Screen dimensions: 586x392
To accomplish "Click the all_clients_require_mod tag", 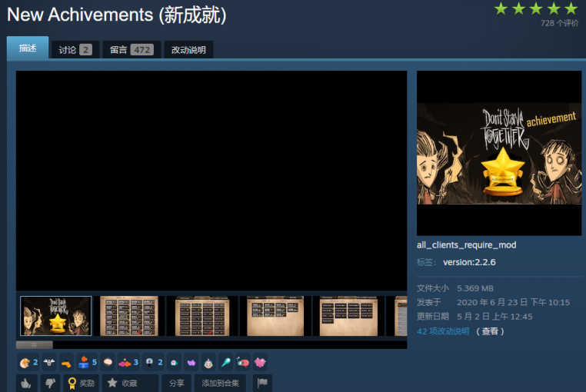I will point(466,245).
